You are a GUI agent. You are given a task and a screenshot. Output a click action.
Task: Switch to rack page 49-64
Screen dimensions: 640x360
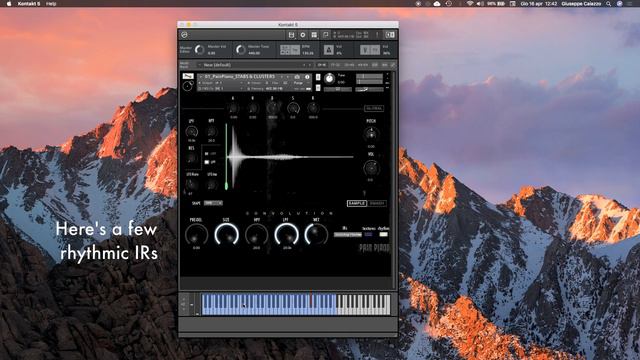click(362, 65)
